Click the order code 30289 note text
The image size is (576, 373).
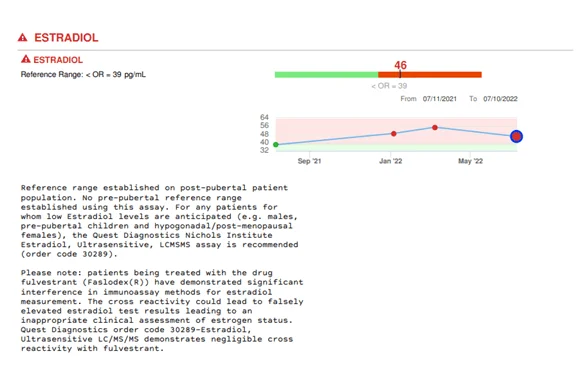tap(69, 254)
